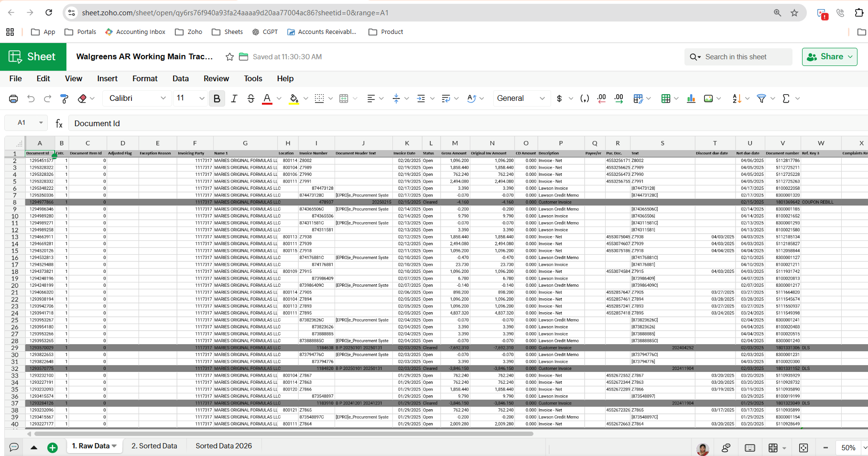Click the Sum functions sigma icon
Screen dimensions: 868x456
(786, 98)
